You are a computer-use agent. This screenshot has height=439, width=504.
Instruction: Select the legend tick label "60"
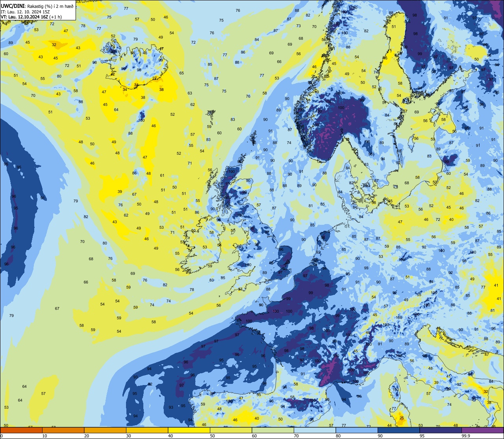coord(254,435)
